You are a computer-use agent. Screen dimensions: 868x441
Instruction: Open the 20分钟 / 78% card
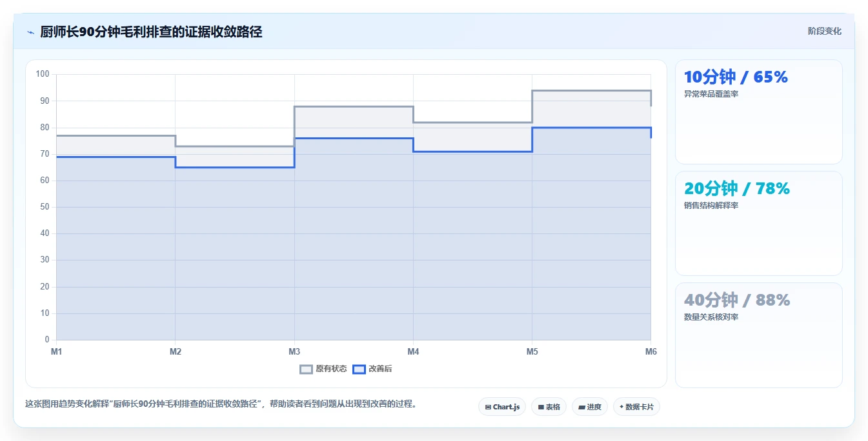758,224
